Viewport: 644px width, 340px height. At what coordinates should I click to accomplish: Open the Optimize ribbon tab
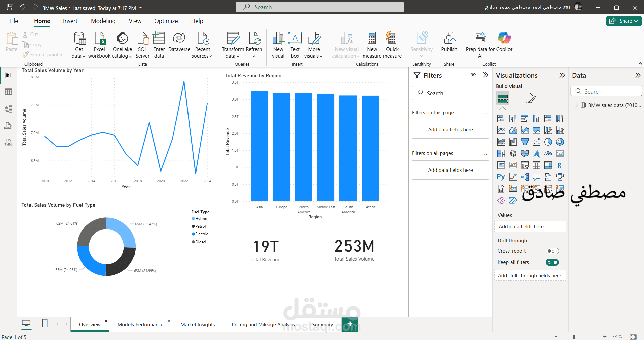[x=166, y=21]
